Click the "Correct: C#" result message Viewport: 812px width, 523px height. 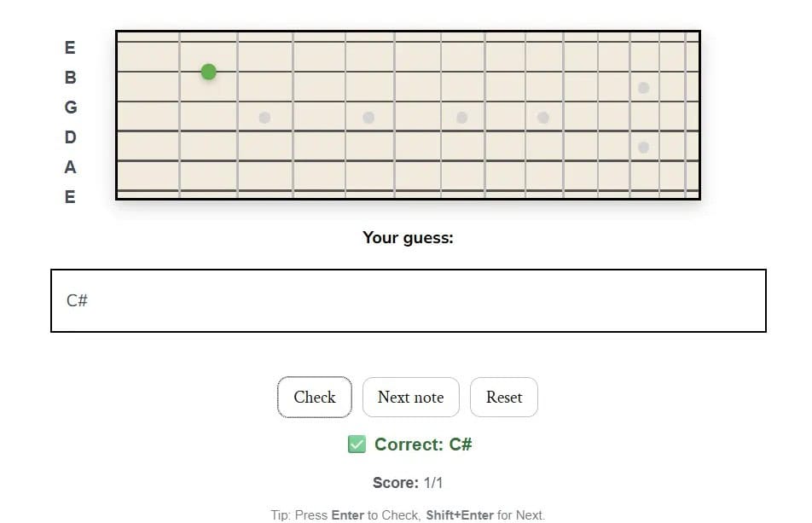(423, 445)
